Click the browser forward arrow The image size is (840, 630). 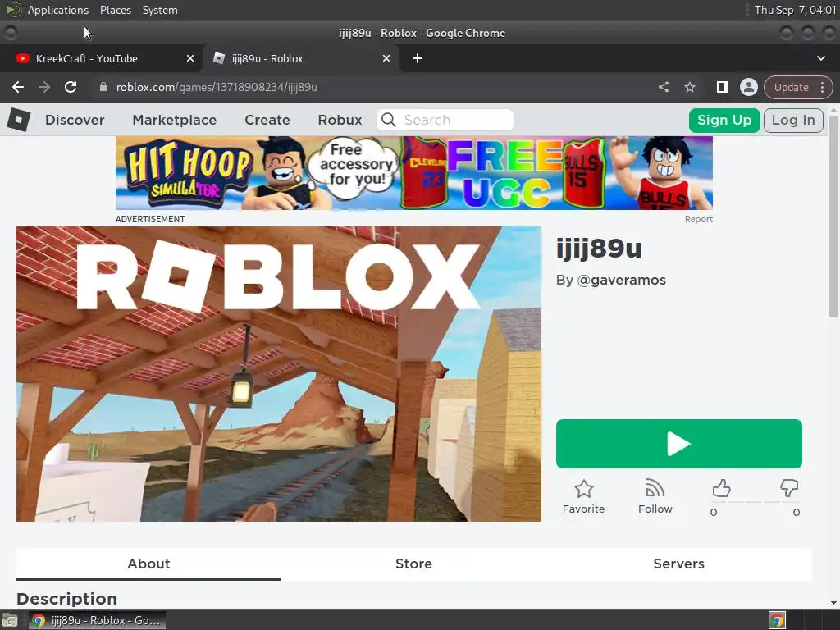44,87
